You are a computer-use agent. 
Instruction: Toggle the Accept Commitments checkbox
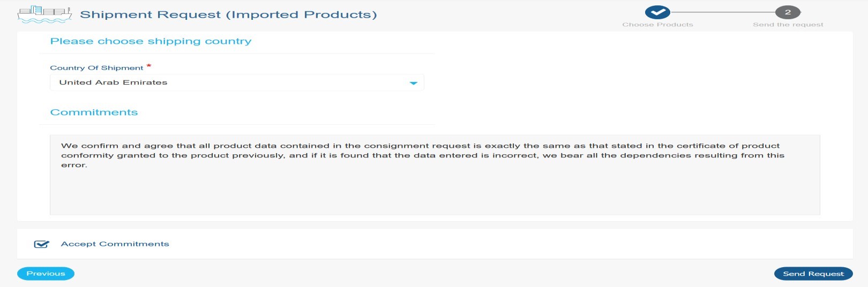[x=41, y=244]
